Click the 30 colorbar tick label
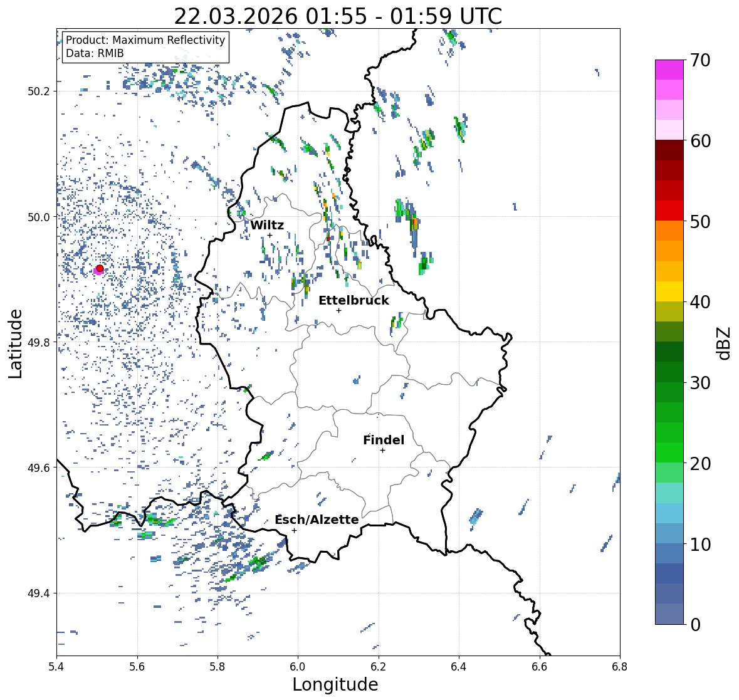Image resolution: width=739 pixels, height=700 pixels. [700, 382]
